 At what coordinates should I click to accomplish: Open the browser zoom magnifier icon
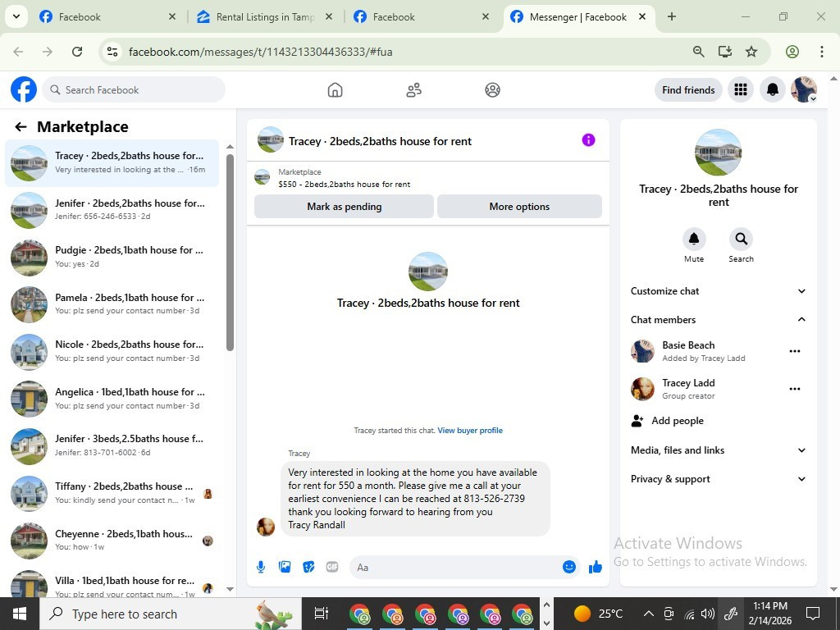tap(698, 52)
